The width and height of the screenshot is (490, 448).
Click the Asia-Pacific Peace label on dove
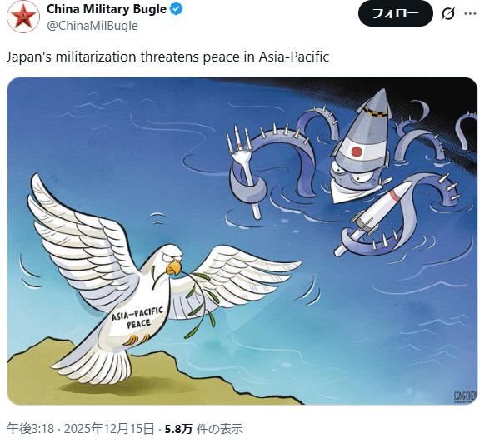(137, 318)
